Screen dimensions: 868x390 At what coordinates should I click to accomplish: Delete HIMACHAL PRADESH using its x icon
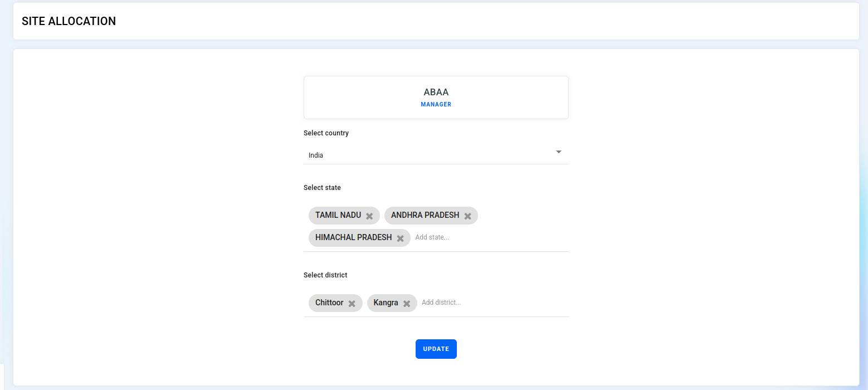click(400, 238)
